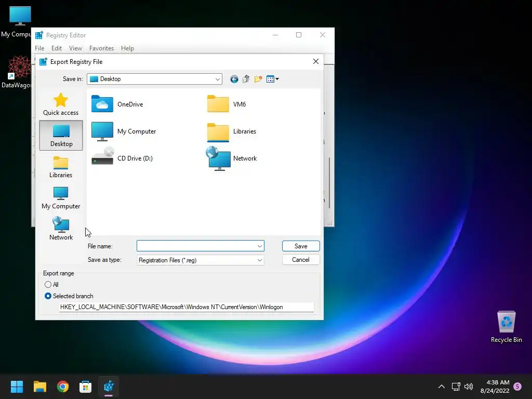Select Desktop in the places sidebar

(61, 136)
